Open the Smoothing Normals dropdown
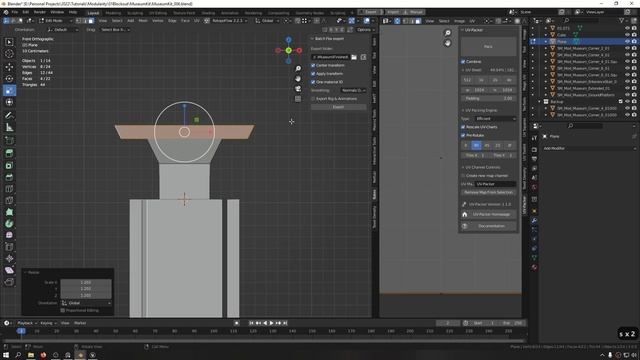 tap(353, 90)
